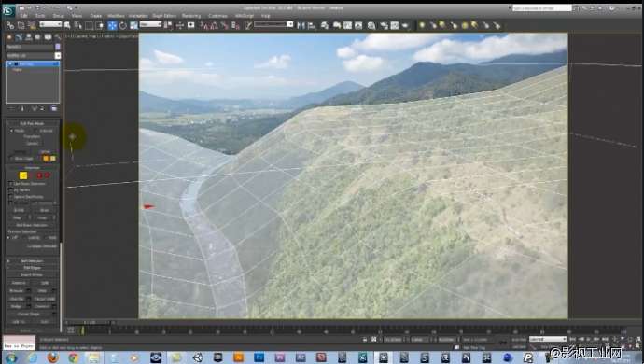Viewport: 644px width, 364px height.
Task: Click the Extrude button
Action: pyautogui.click(x=17, y=290)
